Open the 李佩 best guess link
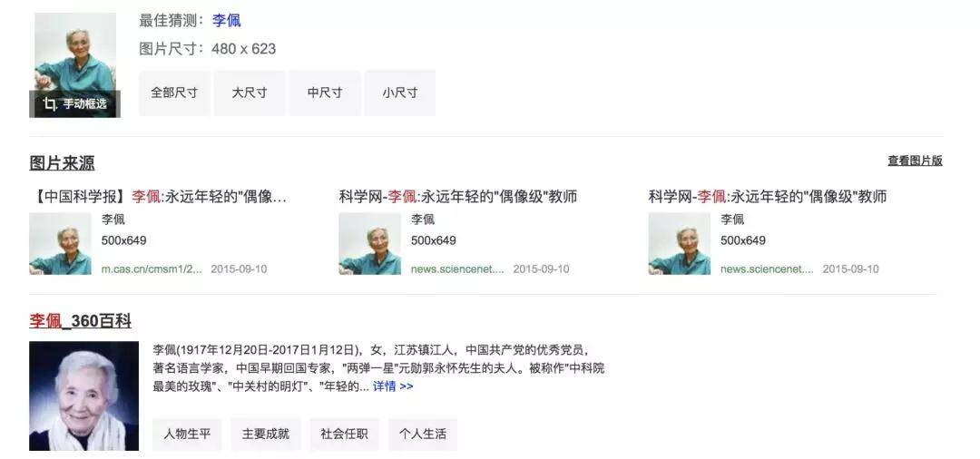This screenshot has height=459, width=980. (x=226, y=21)
